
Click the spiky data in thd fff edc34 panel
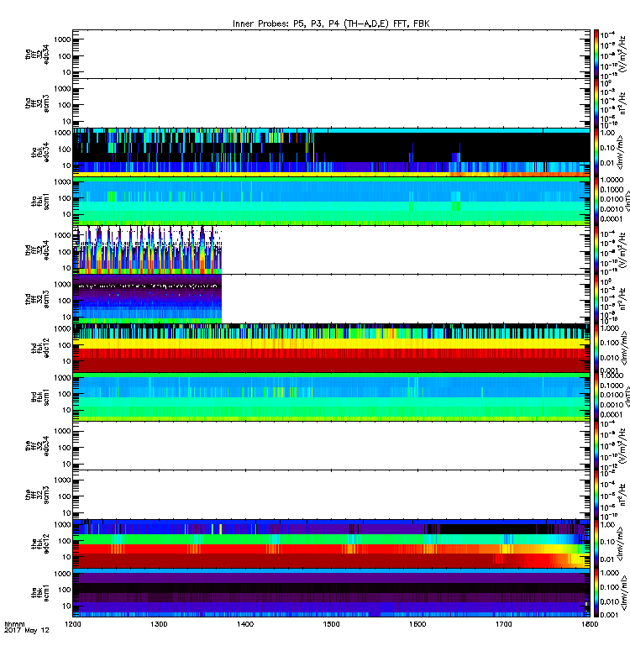[147, 250]
